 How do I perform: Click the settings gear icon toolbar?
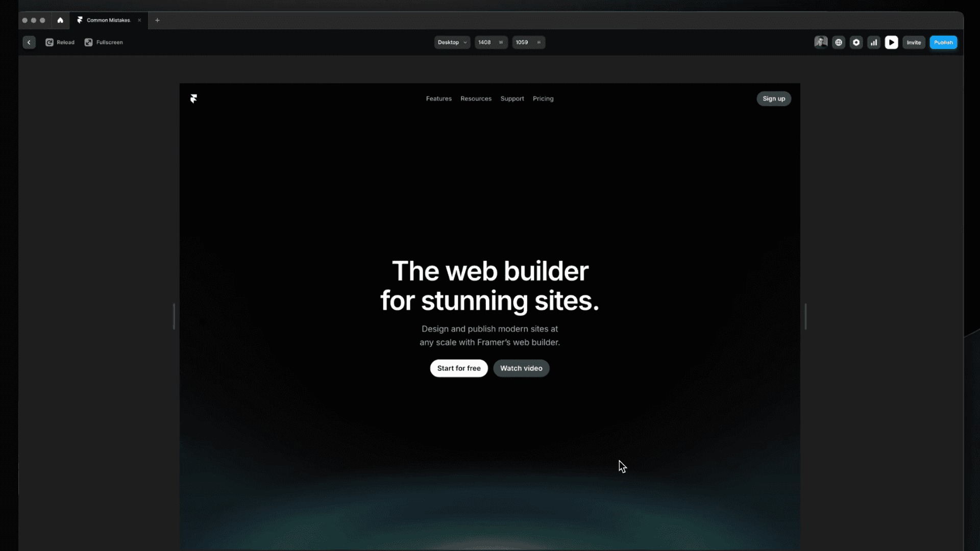(x=856, y=42)
